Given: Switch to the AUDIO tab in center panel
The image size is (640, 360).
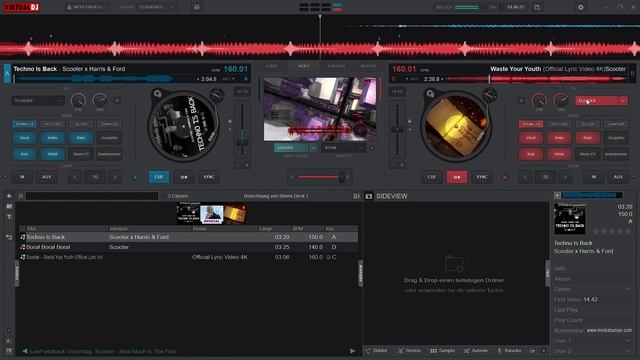Looking at the screenshot, I should (x=271, y=66).
